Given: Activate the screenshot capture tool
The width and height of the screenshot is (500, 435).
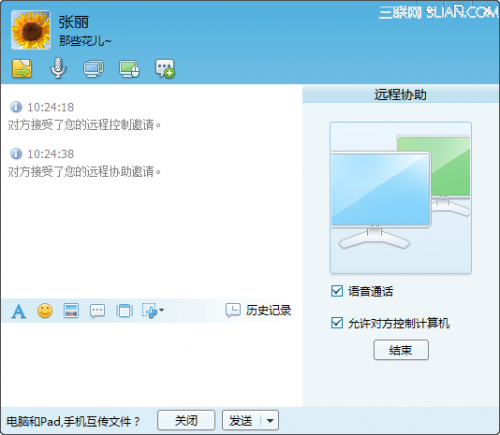Looking at the screenshot, I should [x=150, y=311].
